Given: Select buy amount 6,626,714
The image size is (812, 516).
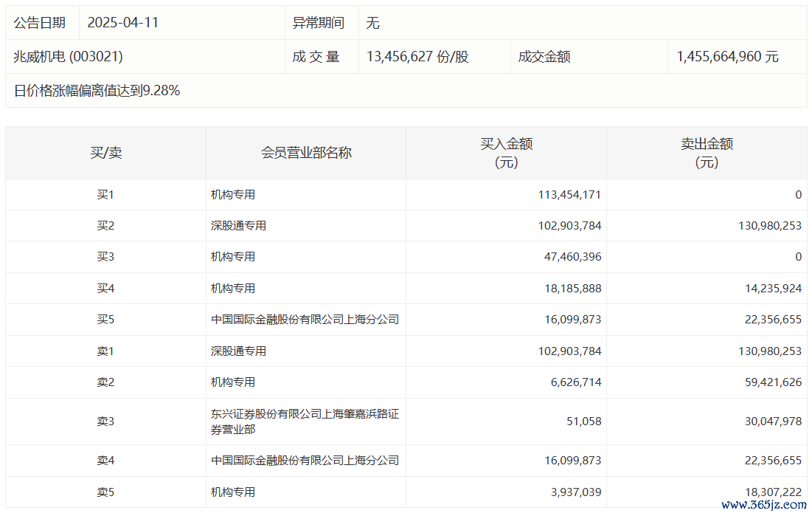Looking at the screenshot, I should click(576, 382).
